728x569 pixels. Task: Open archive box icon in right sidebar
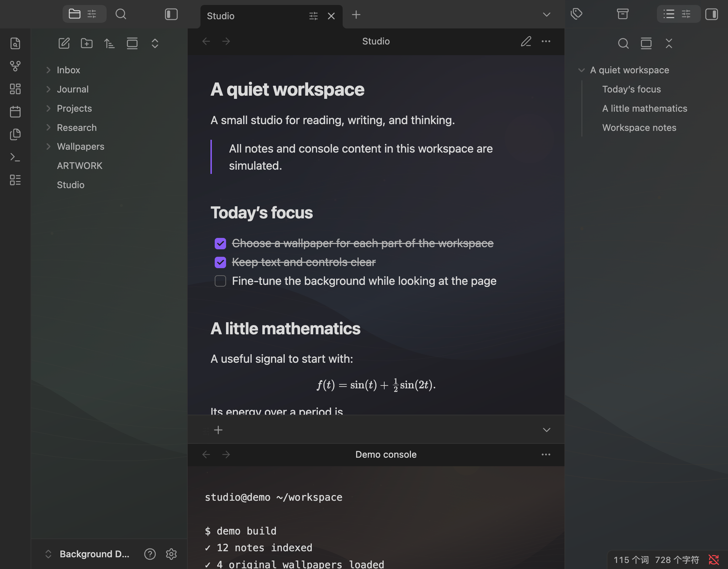click(623, 14)
